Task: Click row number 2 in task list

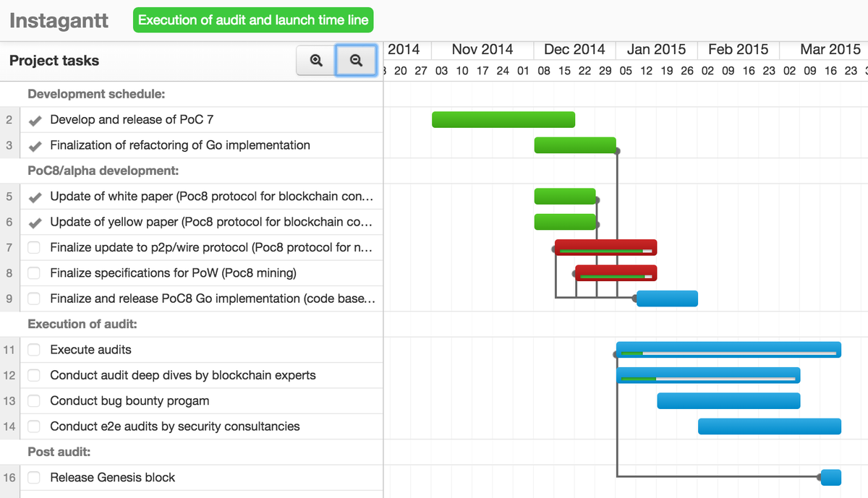Action: pyautogui.click(x=9, y=120)
